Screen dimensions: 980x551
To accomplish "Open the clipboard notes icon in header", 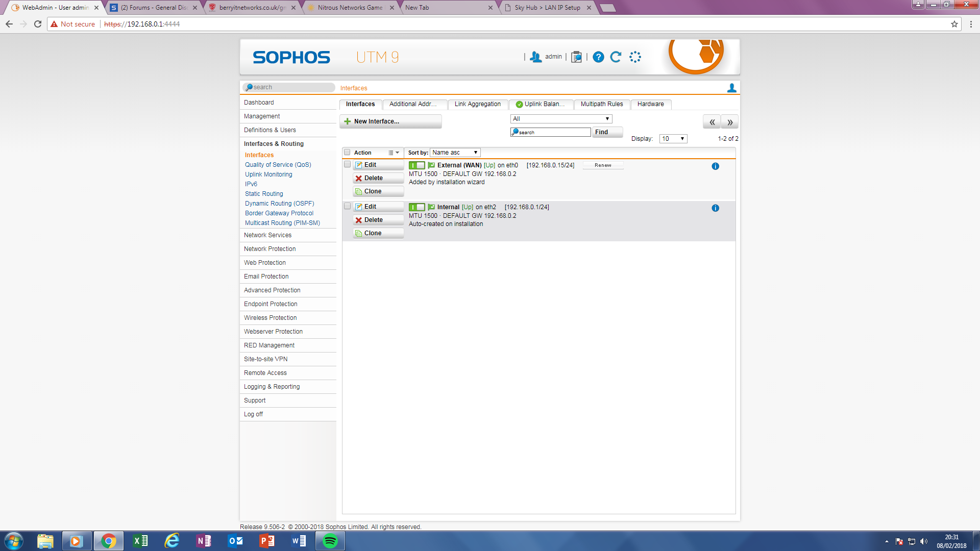I will (576, 57).
